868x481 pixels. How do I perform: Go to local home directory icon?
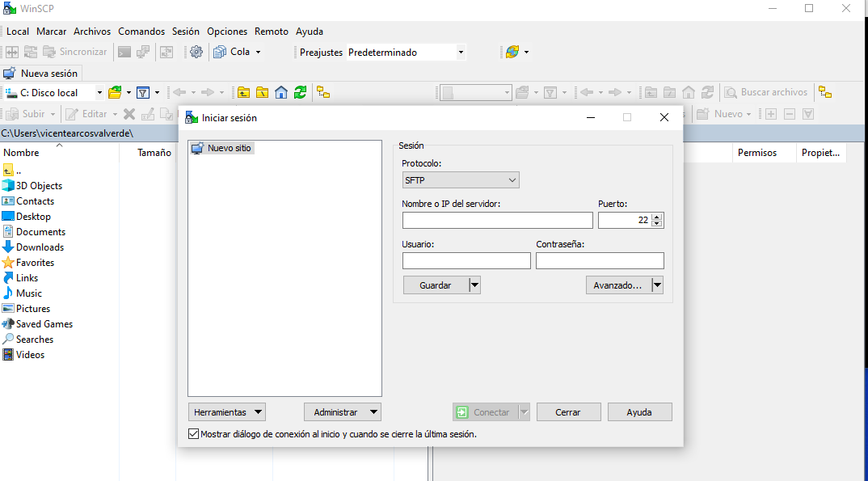281,92
